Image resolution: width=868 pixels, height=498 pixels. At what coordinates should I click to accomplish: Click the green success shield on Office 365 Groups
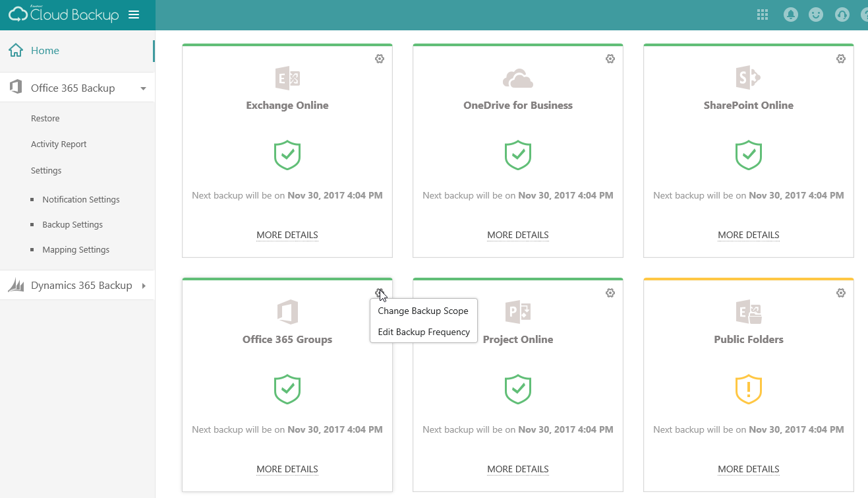tap(287, 389)
